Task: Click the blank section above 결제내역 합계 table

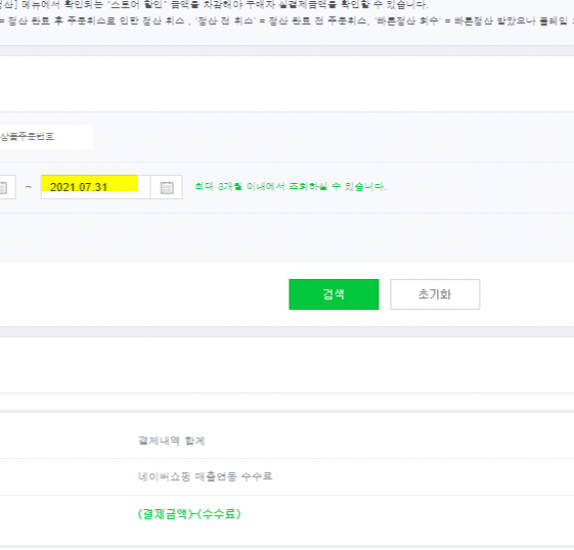Action: pyautogui.click(x=287, y=365)
